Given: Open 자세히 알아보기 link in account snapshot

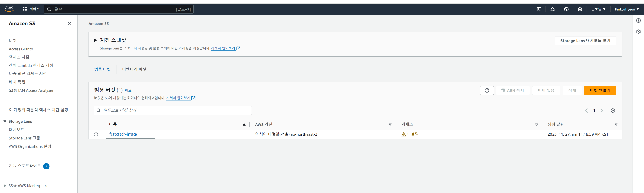Looking at the screenshot, I should point(223,48).
